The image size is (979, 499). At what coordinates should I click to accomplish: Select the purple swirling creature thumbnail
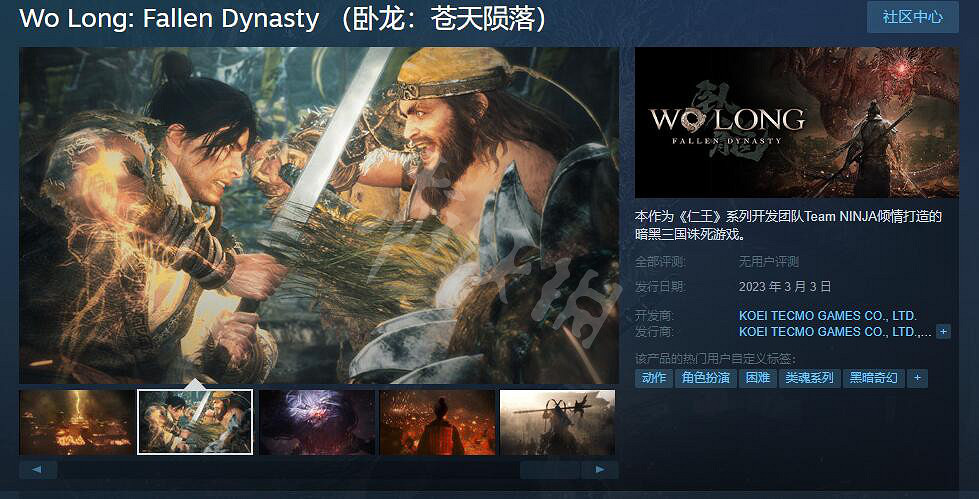tap(317, 422)
